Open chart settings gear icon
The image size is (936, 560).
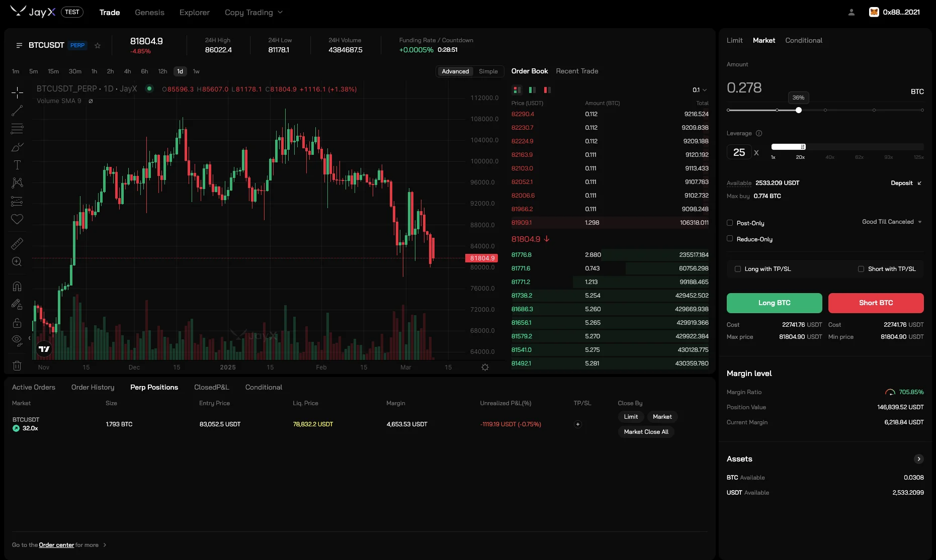(485, 367)
